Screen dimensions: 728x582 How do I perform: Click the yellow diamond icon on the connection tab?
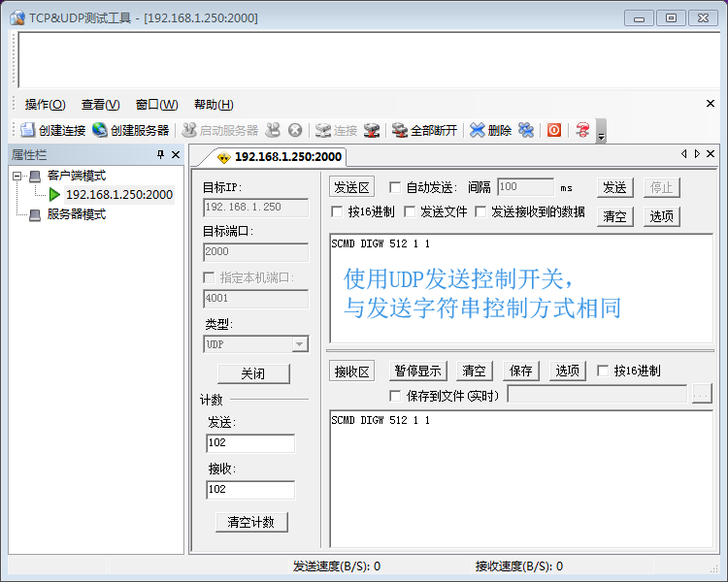coord(224,157)
